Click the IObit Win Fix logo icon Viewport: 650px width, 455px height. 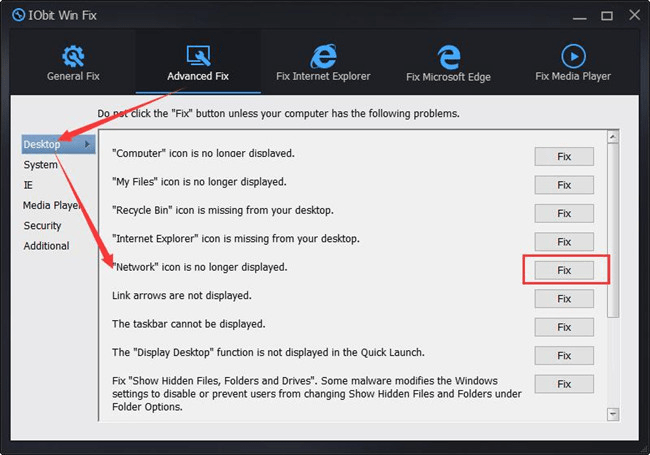pos(19,15)
